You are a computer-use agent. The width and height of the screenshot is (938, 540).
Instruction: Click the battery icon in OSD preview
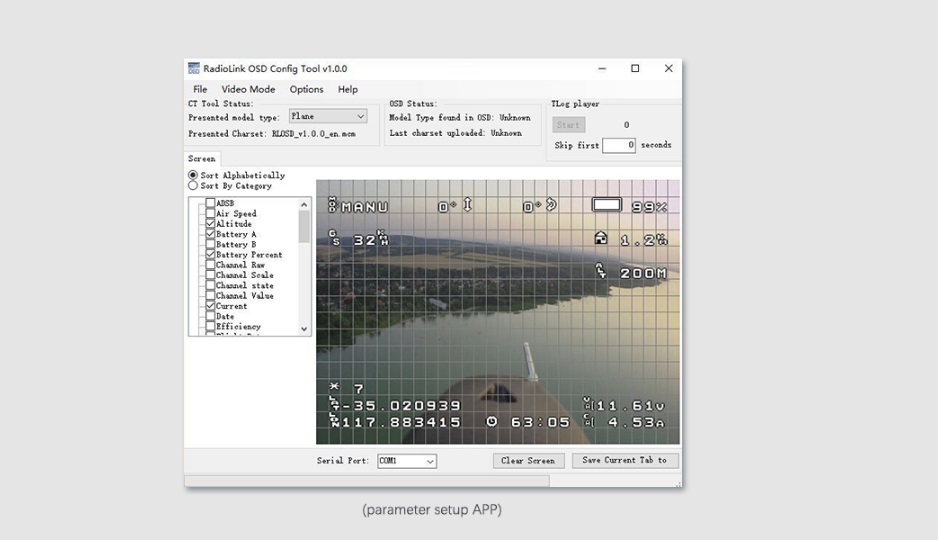coord(607,205)
